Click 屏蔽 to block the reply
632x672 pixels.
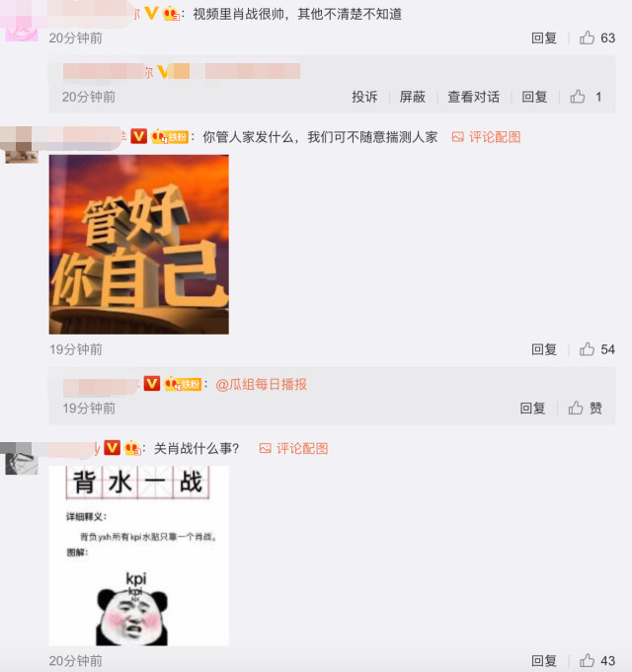point(412,97)
